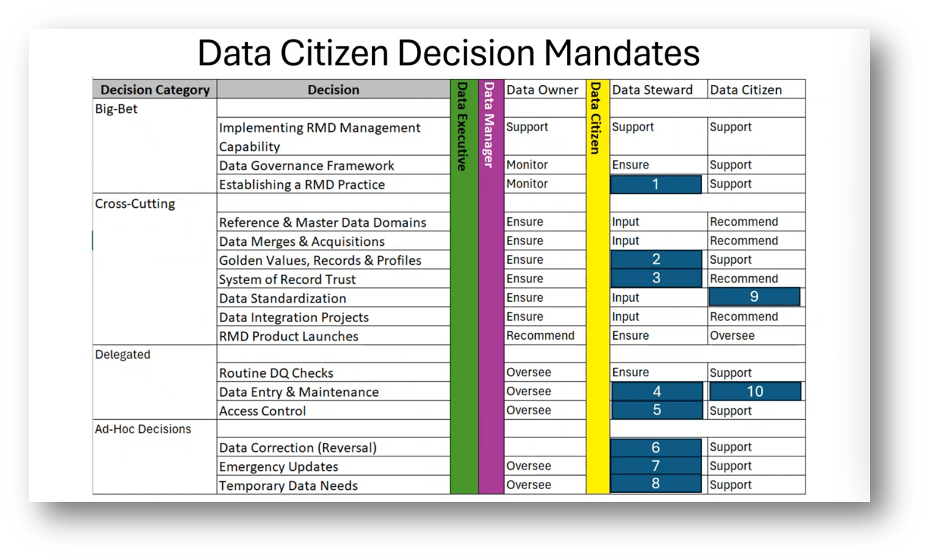Click the yellow "Data Citizen" vertical column
The image size is (928, 560).
pos(598,287)
